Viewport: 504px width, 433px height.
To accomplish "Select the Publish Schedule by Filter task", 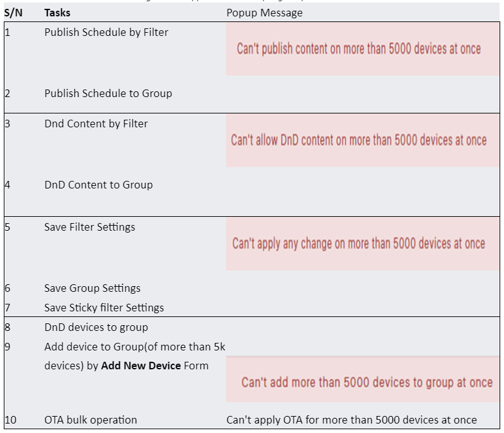I will [106, 33].
